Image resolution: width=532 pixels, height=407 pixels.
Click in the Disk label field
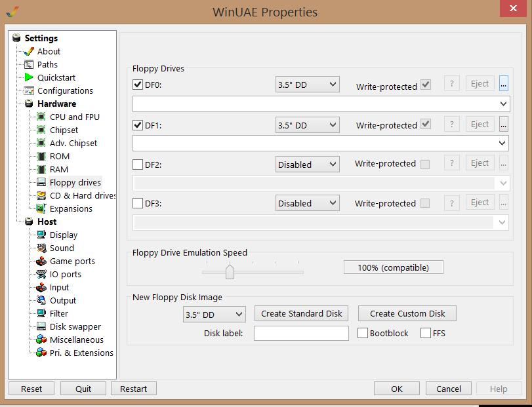tap(301, 333)
